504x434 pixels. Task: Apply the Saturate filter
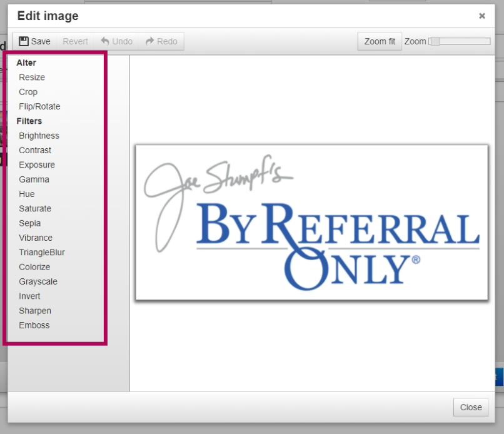[x=35, y=209]
